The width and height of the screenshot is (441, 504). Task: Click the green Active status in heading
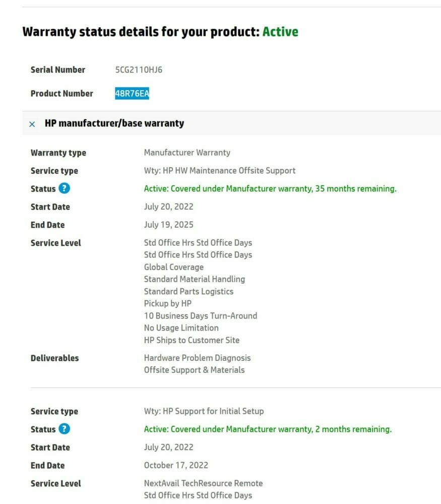pyautogui.click(x=280, y=31)
